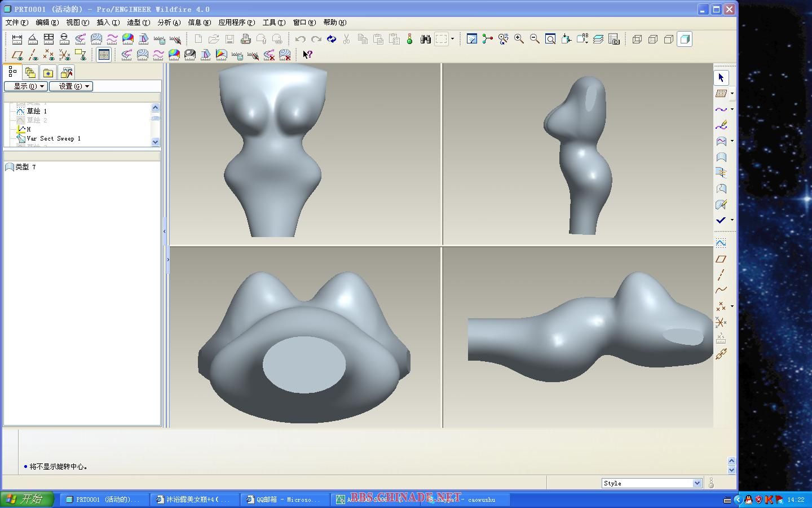
Task: Click the Print icon
Action: click(245, 39)
